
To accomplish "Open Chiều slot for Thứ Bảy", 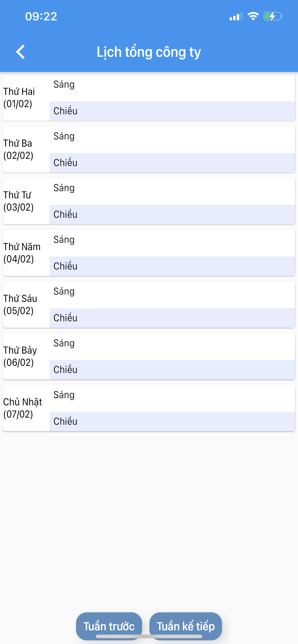I will coord(172,370).
